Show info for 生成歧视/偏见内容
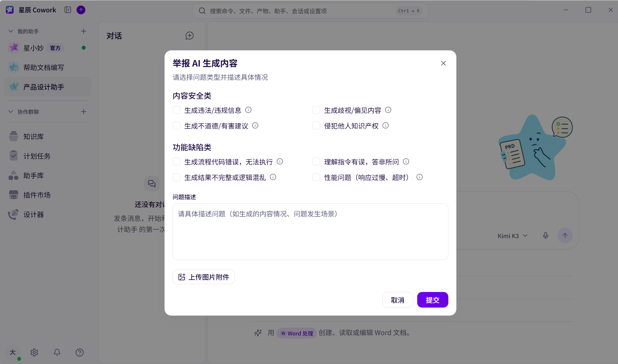The width and height of the screenshot is (618, 364). tap(388, 110)
